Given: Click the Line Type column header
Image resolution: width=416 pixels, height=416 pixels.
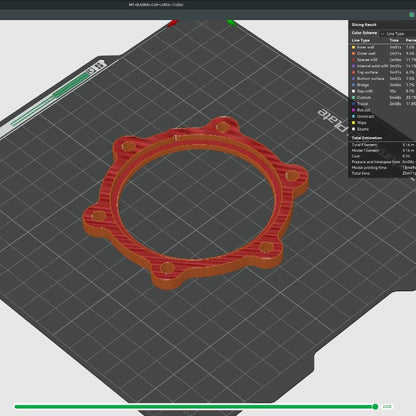Looking at the screenshot, I should click(x=361, y=40).
